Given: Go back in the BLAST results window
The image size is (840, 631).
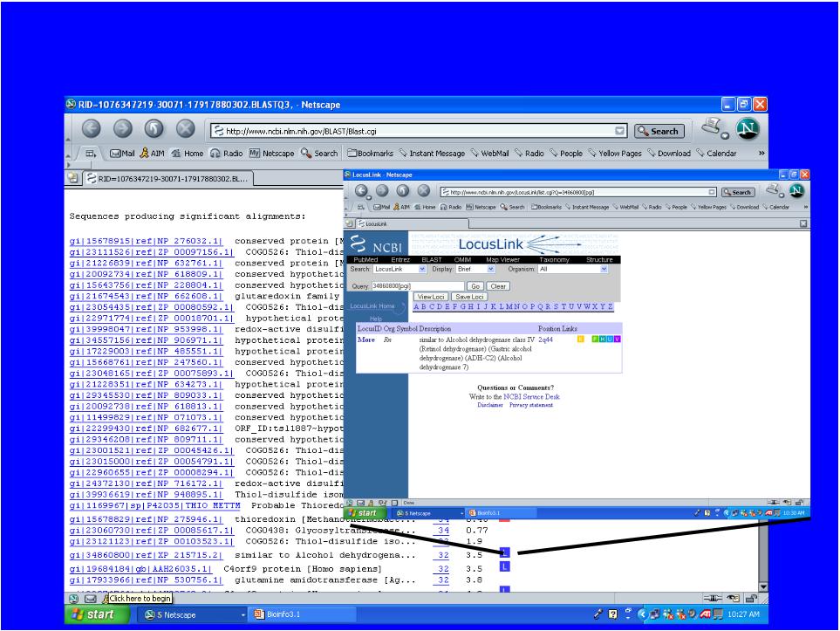Looking at the screenshot, I should [x=91, y=128].
